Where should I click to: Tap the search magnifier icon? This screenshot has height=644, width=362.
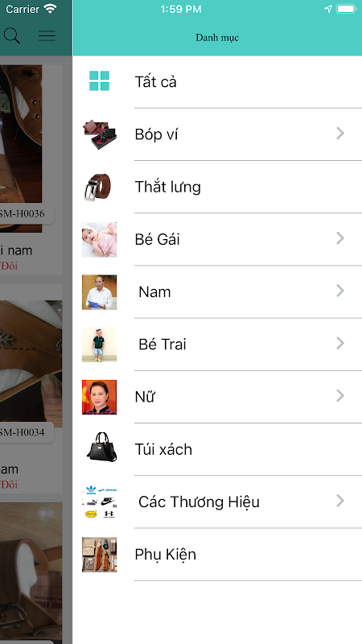pos(12,35)
